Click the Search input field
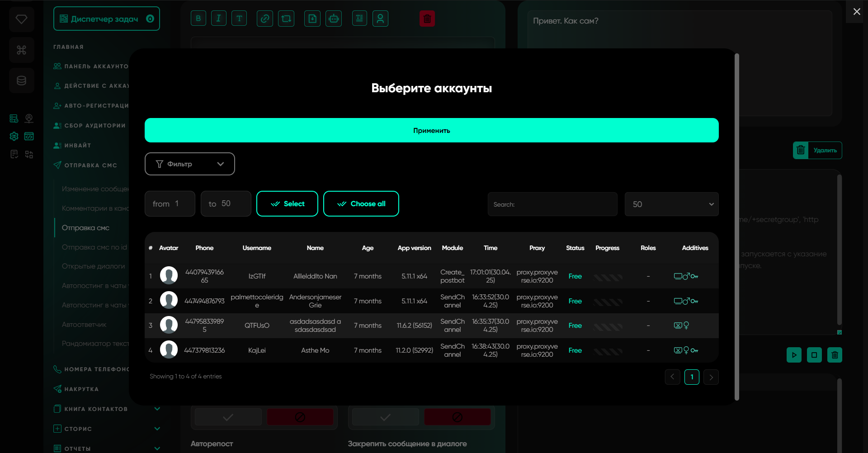 pyautogui.click(x=552, y=204)
